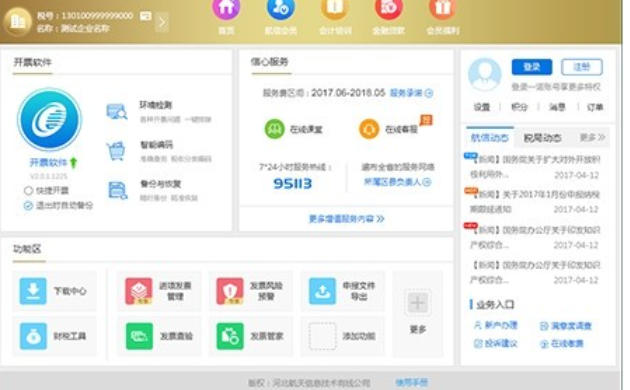
Task: Switch to the 税局动态 tab
Action: (x=542, y=138)
